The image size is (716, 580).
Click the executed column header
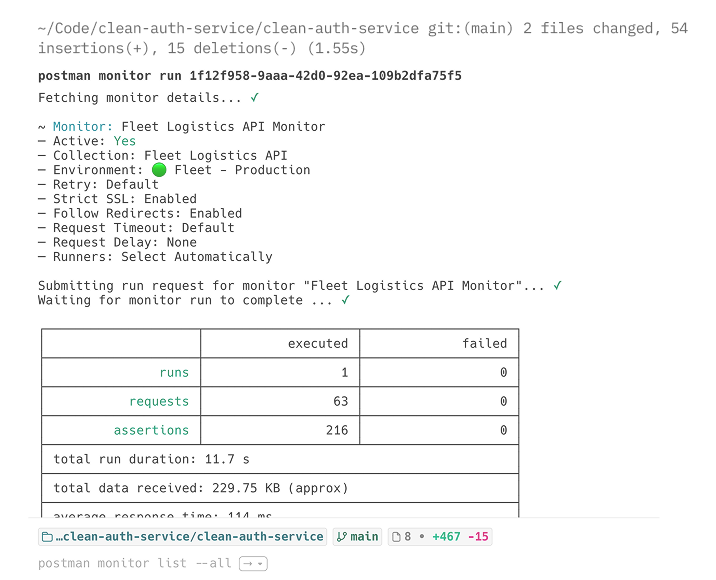(x=318, y=343)
